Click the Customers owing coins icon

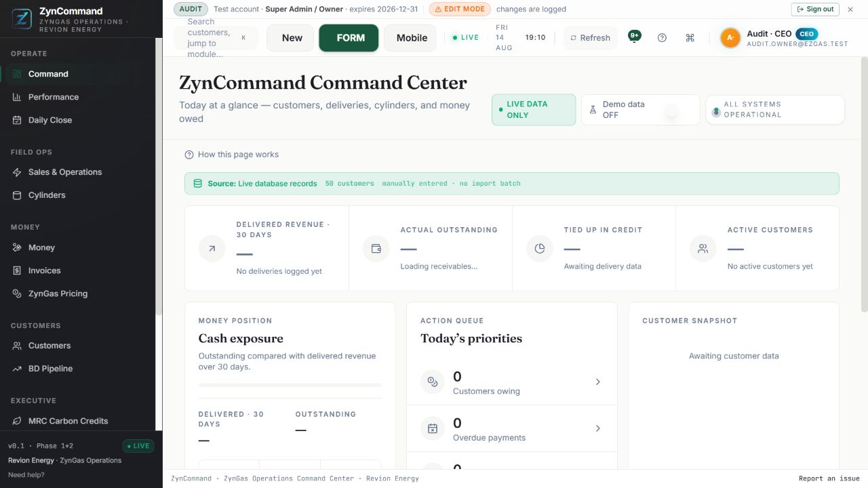point(433,382)
